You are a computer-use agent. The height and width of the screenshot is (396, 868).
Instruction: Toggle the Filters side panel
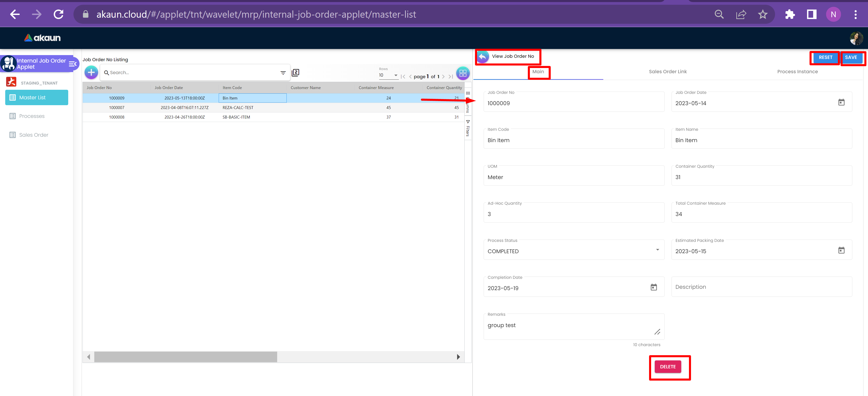tap(468, 128)
